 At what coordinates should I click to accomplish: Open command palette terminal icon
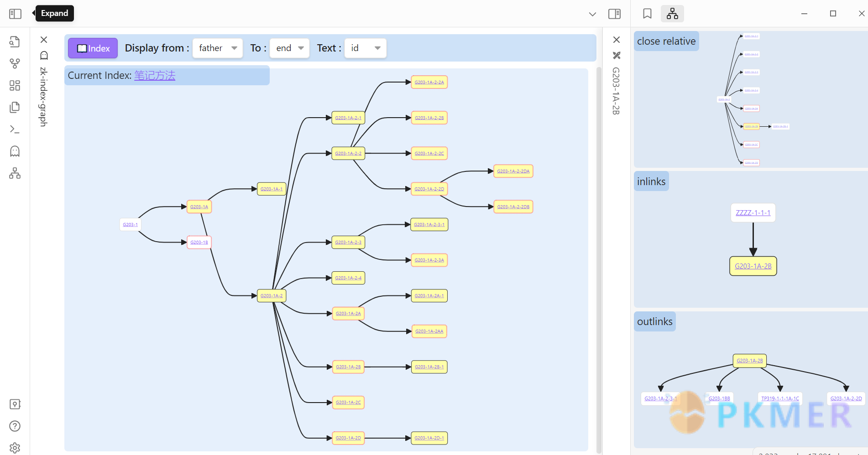pyautogui.click(x=15, y=129)
